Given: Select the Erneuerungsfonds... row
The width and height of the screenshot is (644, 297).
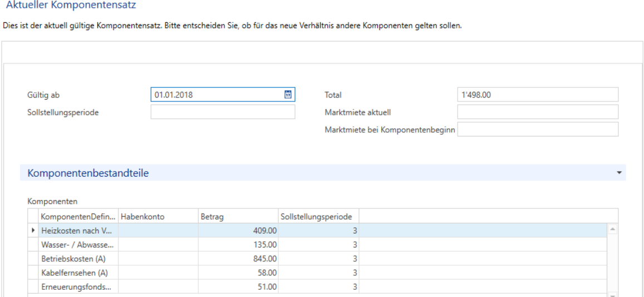Looking at the screenshot, I should [x=317, y=287].
